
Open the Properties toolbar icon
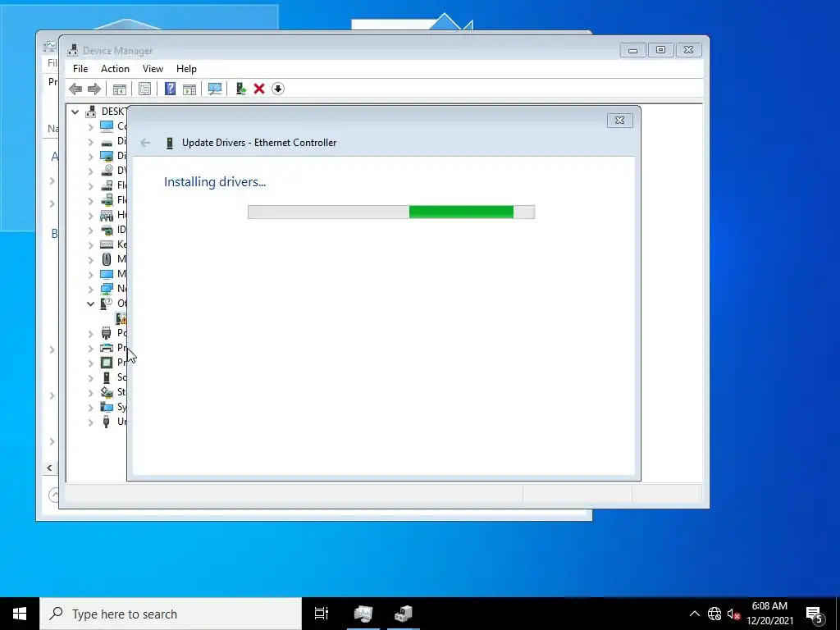(x=144, y=89)
